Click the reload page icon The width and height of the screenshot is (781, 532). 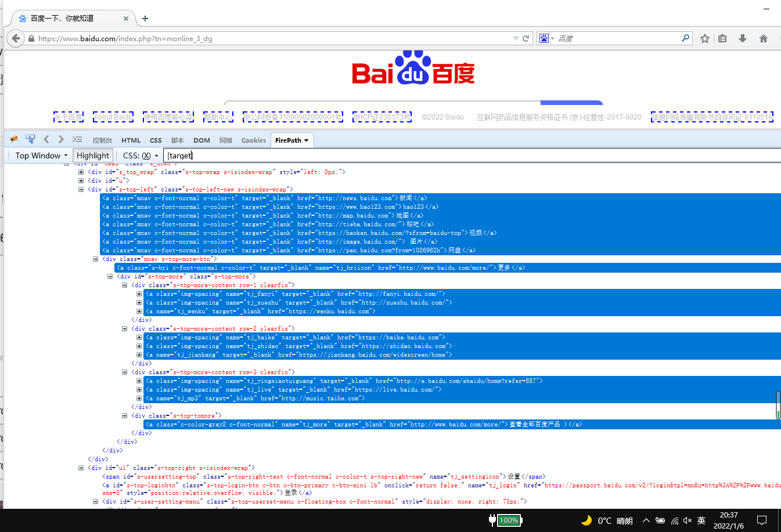(526, 38)
